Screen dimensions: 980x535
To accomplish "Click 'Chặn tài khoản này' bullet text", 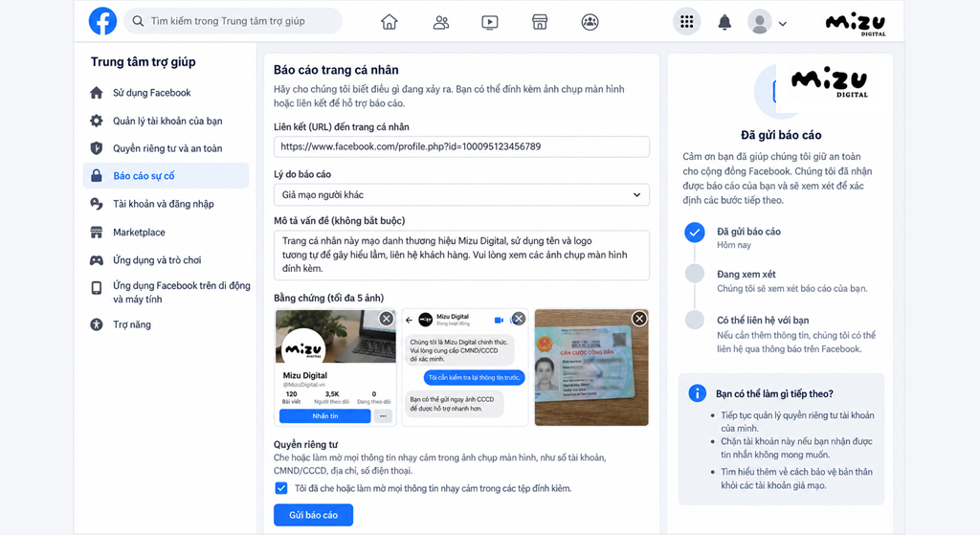I will (x=796, y=448).
